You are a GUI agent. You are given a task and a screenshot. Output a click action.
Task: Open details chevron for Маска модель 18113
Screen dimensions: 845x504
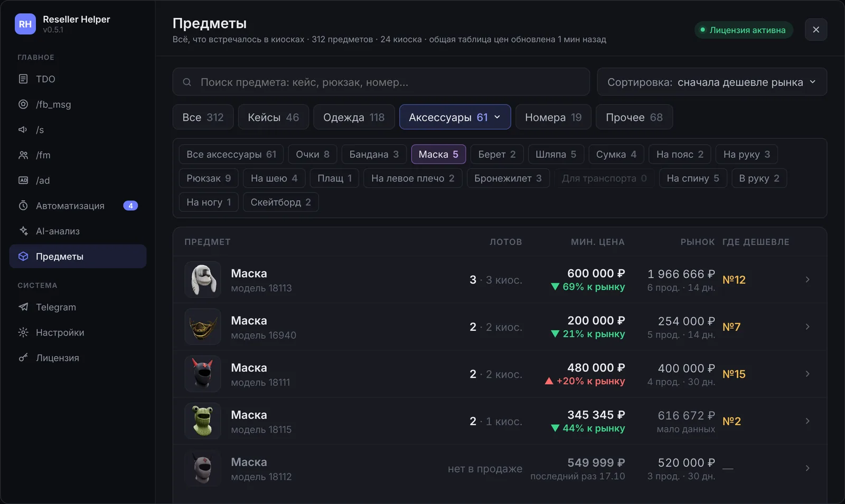[x=808, y=280]
